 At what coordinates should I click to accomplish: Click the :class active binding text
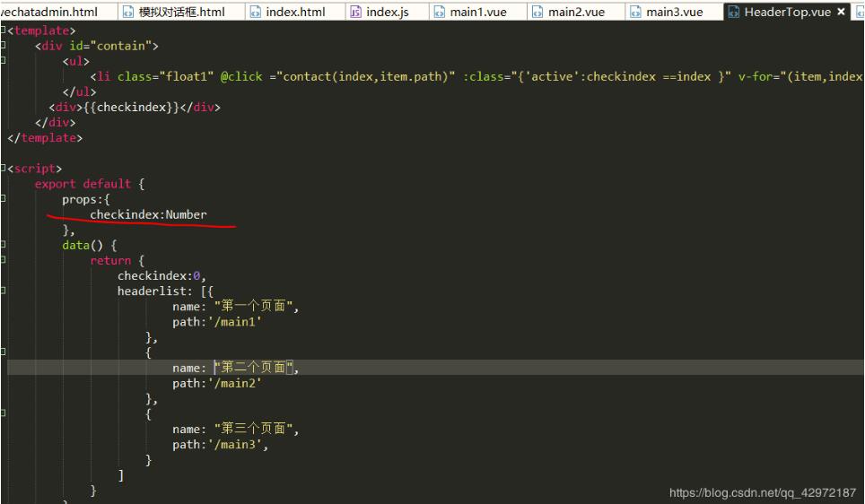click(x=597, y=76)
